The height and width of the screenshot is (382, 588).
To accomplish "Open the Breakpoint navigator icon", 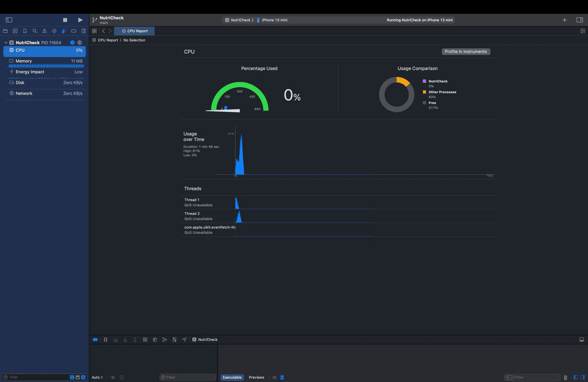I will (74, 31).
